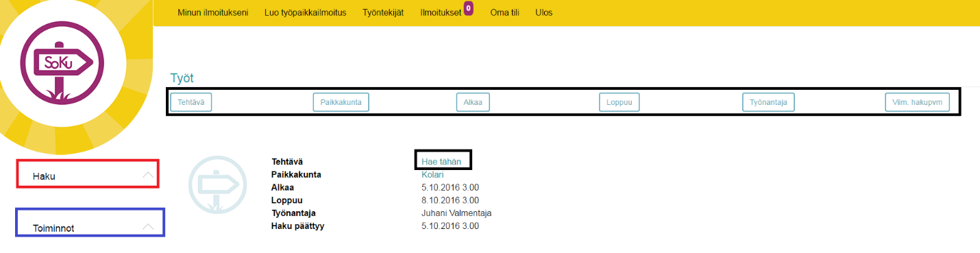Go to Työntekijät section
980x253 pixels.
click(x=383, y=12)
